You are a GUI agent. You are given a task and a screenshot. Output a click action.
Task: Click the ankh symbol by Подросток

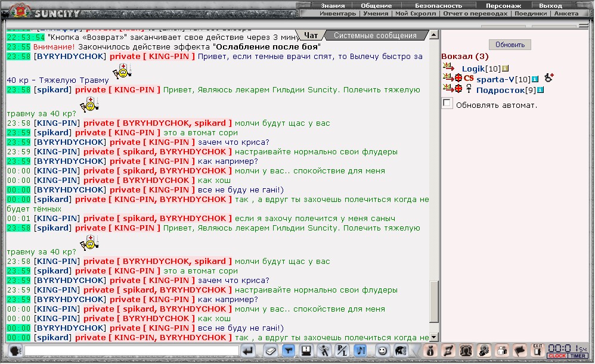(469, 89)
